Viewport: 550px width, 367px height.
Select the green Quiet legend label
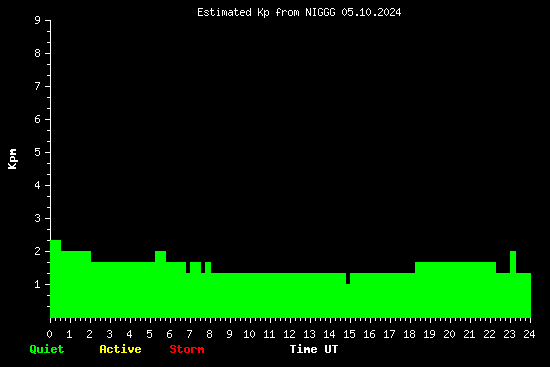[47, 349]
